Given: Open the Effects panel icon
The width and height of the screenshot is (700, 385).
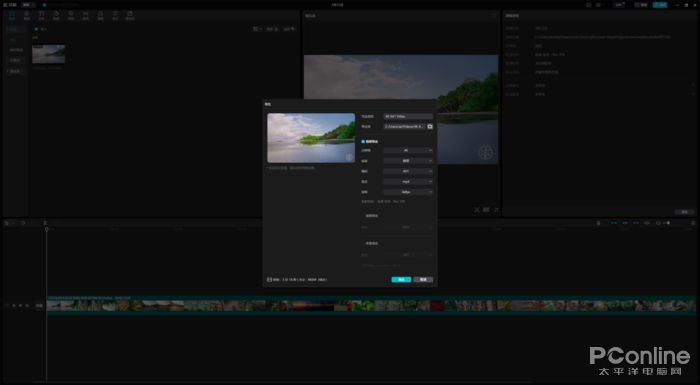Looking at the screenshot, I should (71, 16).
